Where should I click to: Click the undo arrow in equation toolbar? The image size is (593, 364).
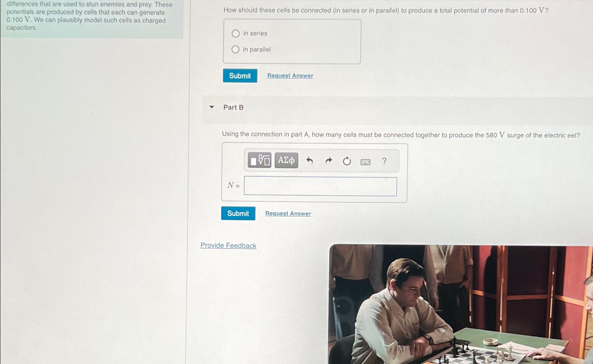[309, 161]
